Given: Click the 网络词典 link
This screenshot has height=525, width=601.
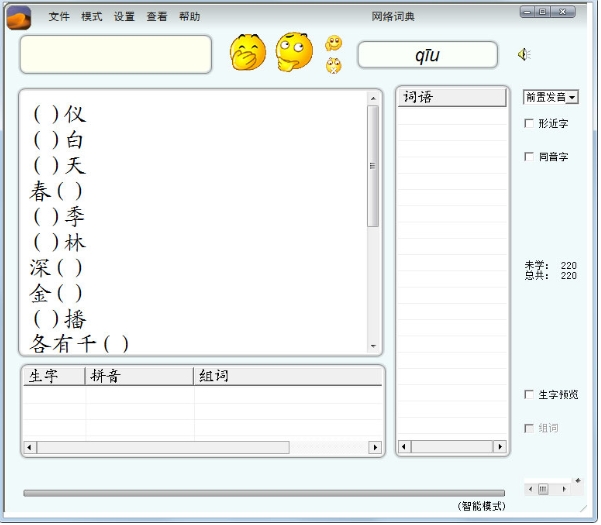Looking at the screenshot, I should pyautogui.click(x=393, y=16).
